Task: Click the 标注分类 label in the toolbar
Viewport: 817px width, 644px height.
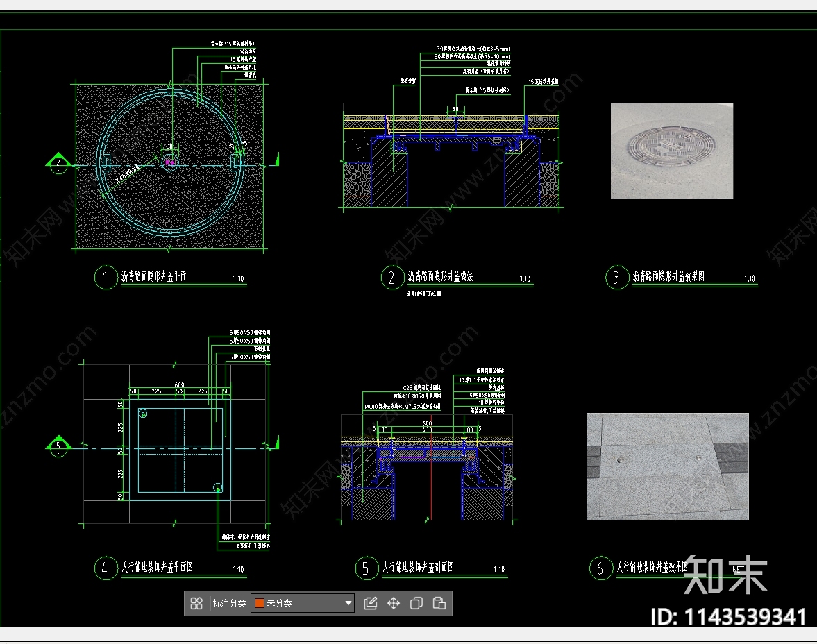Action: 229,604
